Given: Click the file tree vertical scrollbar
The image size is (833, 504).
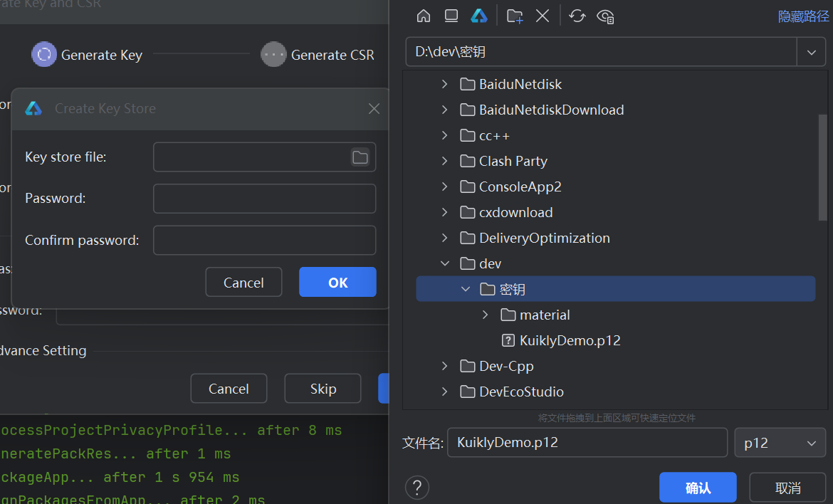Looking at the screenshot, I should (822, 167).
